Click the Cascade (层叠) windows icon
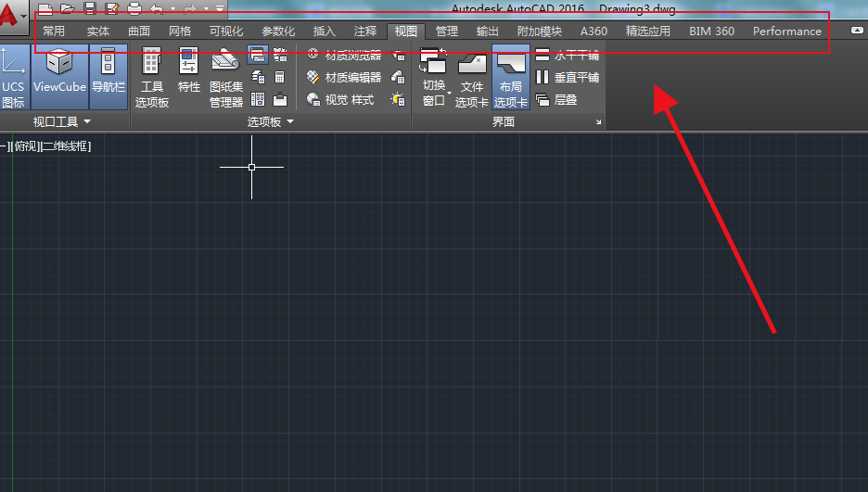 tap(542, 99)
